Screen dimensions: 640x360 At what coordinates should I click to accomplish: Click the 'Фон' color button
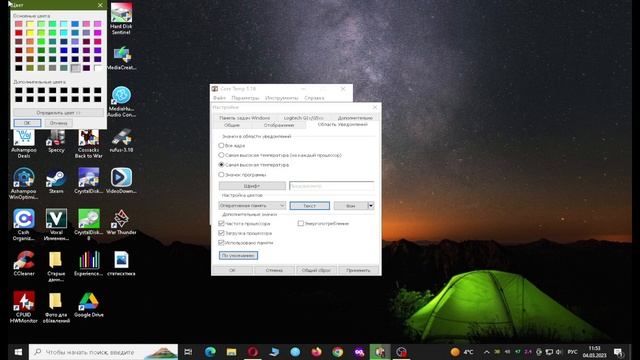351,206
